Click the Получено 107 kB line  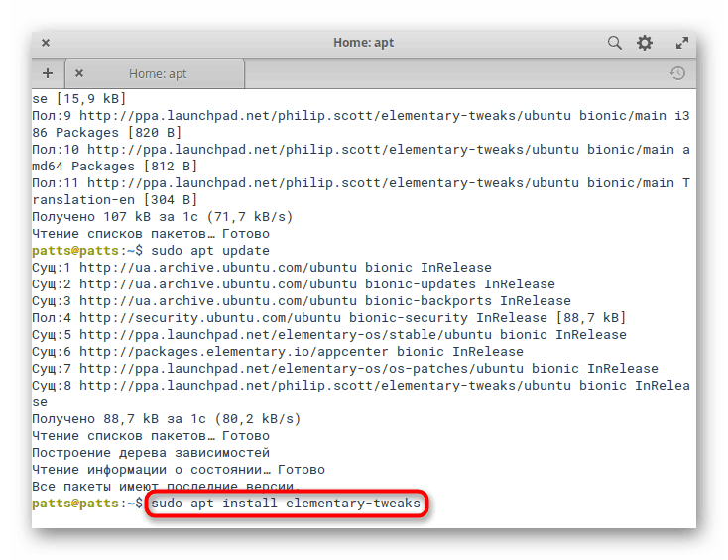click(x=162, y=217)
